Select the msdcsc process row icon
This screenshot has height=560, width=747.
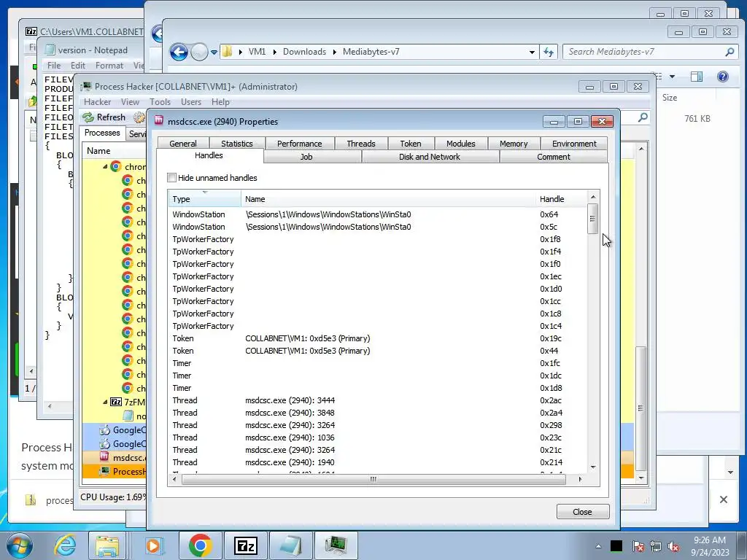[x=104, y=456]
